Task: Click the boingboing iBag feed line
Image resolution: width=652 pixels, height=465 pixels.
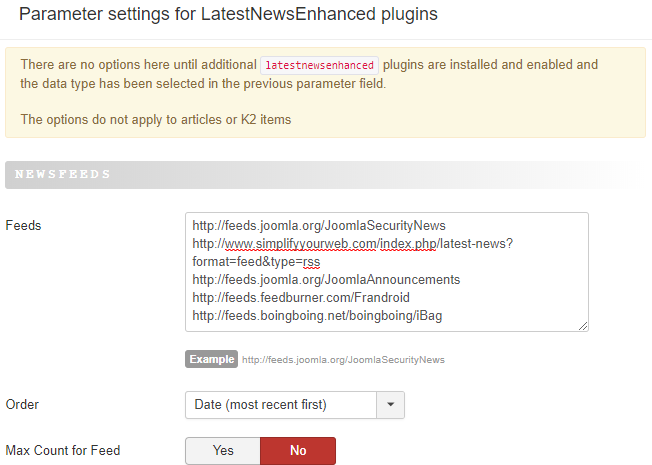Action: pos(317,315)
